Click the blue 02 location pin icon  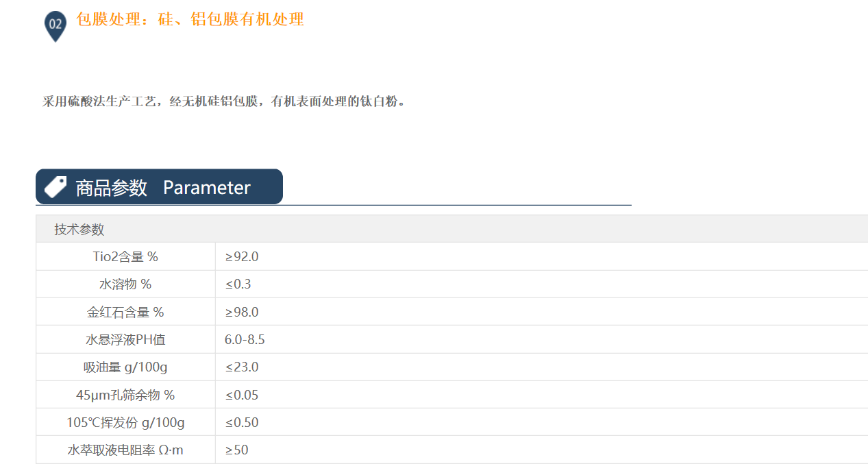click(x=55, y=24)
